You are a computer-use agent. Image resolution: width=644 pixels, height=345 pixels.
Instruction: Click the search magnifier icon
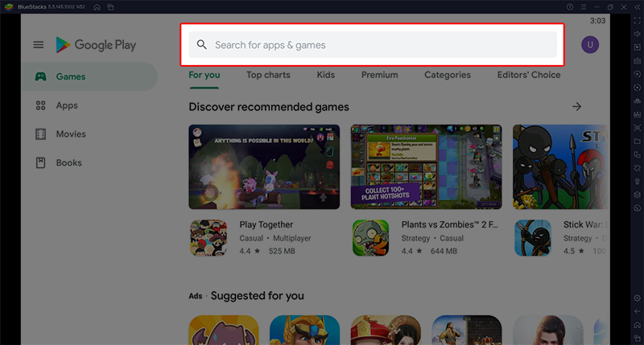tap(201, 45)
